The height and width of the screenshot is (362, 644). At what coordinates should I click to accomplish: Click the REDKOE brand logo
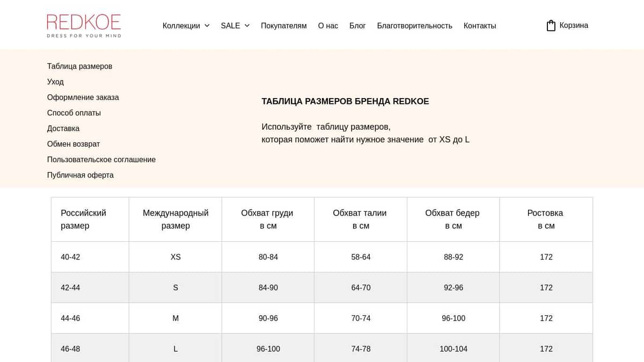tap(83, 25)
